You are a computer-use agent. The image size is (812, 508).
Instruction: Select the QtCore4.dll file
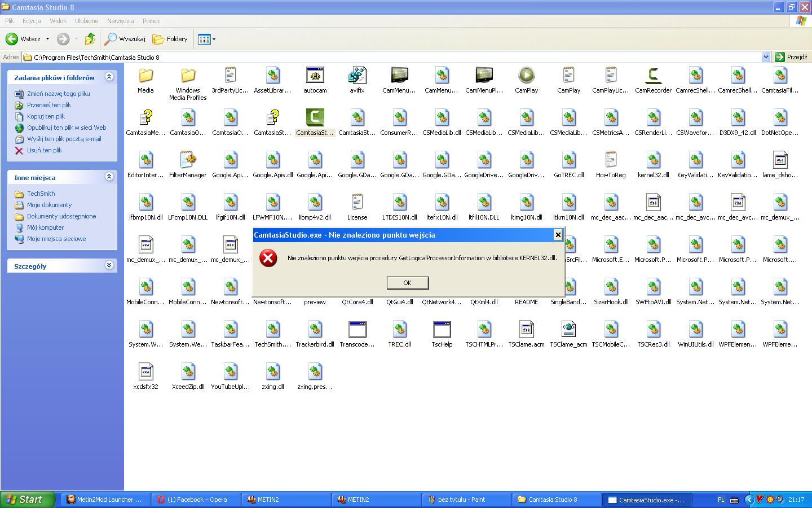pyautogui.click(x=357, y=302)
